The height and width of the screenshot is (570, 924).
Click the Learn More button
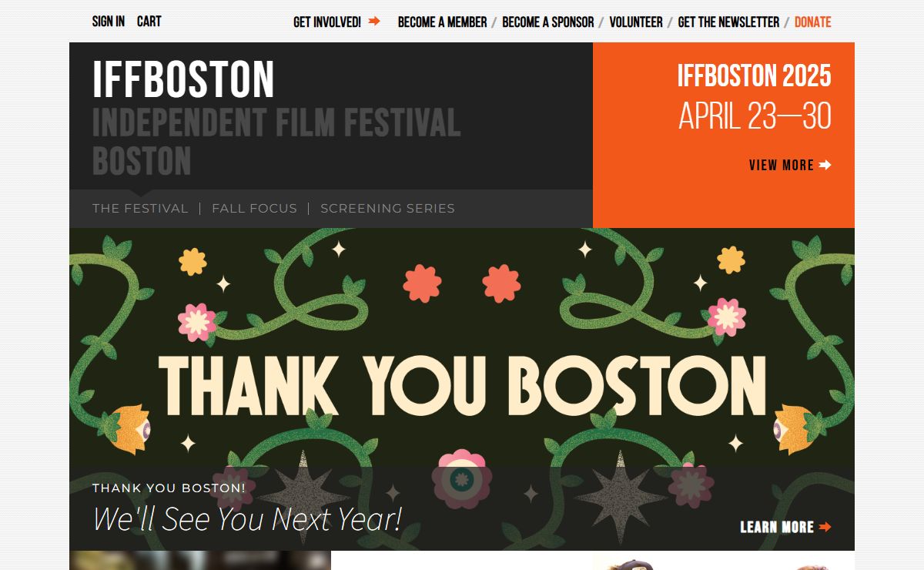pos(777,527)
